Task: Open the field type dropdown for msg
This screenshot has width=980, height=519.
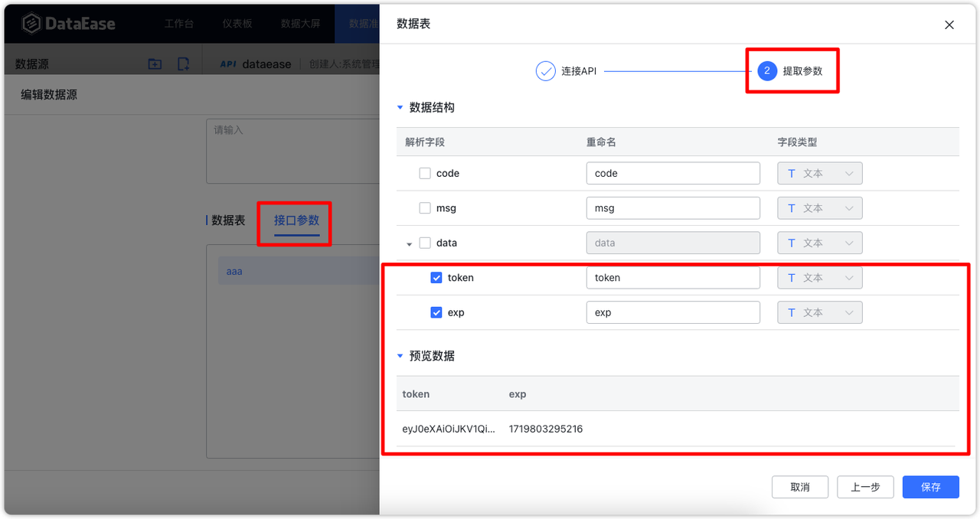Action: pos(848,207)
